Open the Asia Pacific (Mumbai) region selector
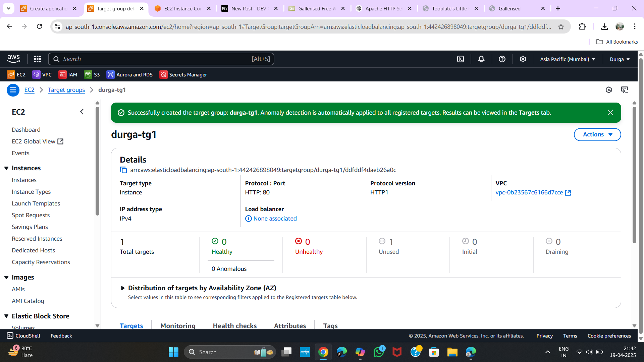Screen dimensions: 644x362 pos(568,59)
